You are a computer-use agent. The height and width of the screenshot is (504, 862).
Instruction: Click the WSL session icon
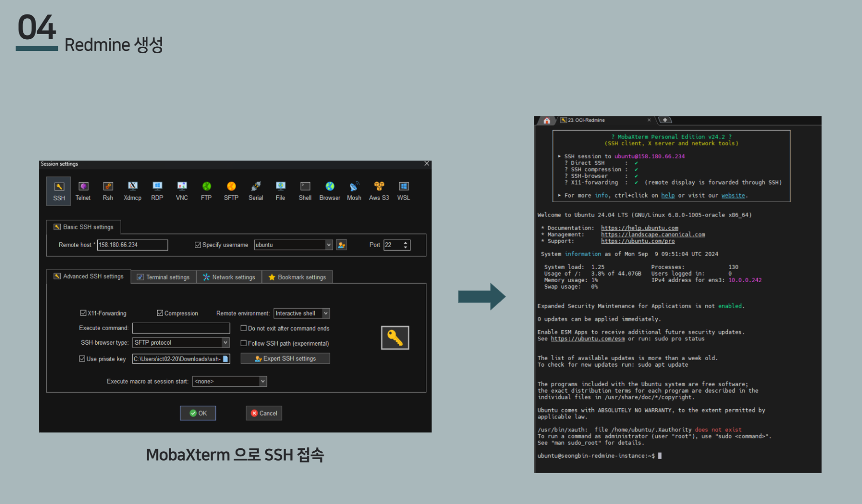pos(403,191)
